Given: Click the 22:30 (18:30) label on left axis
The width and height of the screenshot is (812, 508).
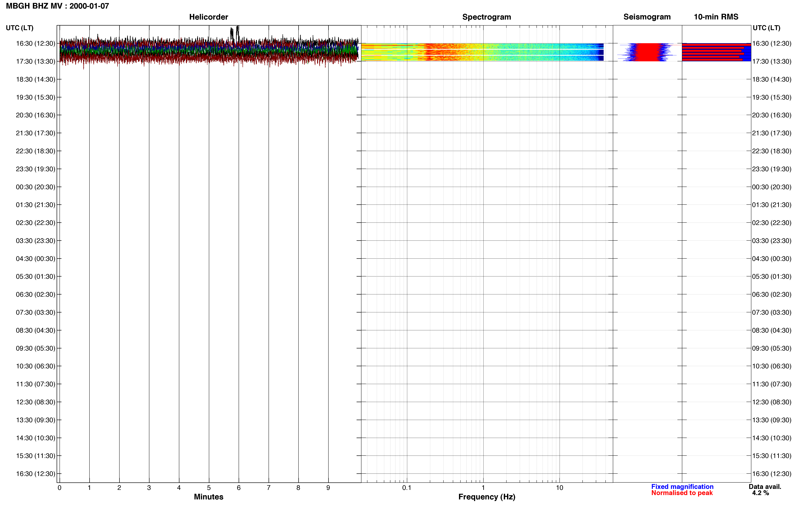Looking at the screenshot, I should 36,151.
